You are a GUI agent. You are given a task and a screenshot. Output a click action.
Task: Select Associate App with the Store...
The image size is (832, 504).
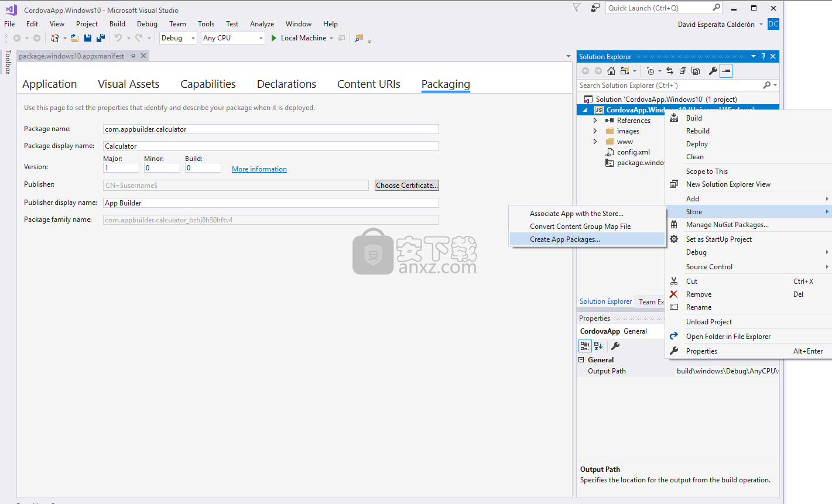pyautogui.click(x=587, y=214)
